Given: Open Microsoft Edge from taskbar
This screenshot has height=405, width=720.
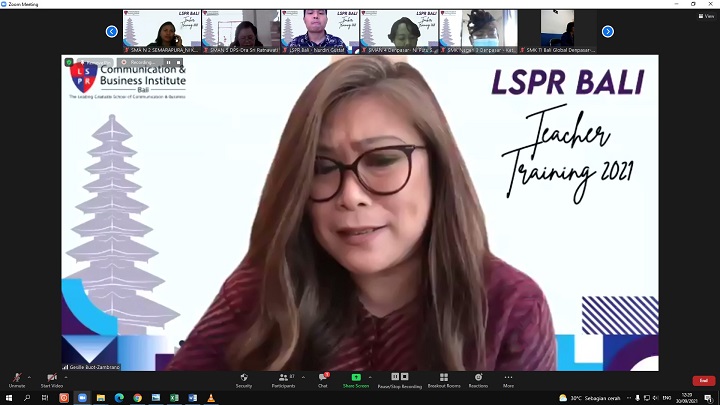Looking at the screenshot, I should [x=119, y=398].
